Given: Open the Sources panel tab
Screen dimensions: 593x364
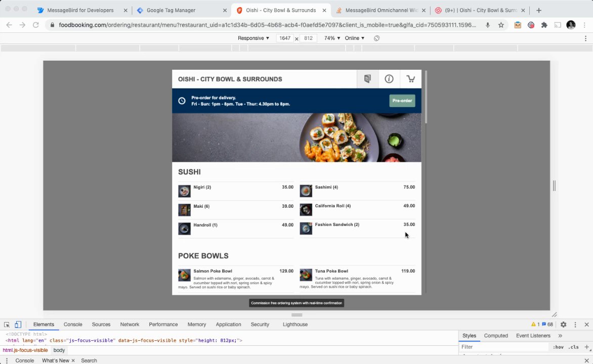Looking at the screenshot, I should [x=101, y=324].
